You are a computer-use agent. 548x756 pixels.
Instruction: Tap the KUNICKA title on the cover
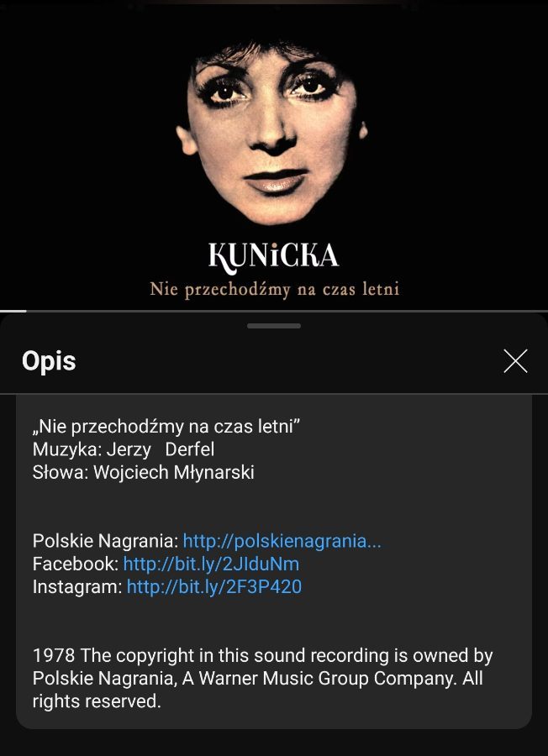273,255
